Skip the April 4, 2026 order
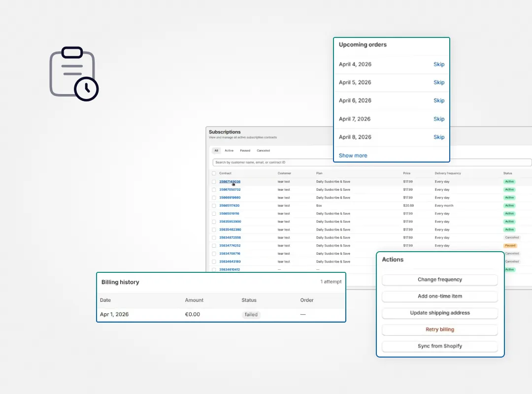This screenshot has height=394, width=532. [x=439, y=64]
